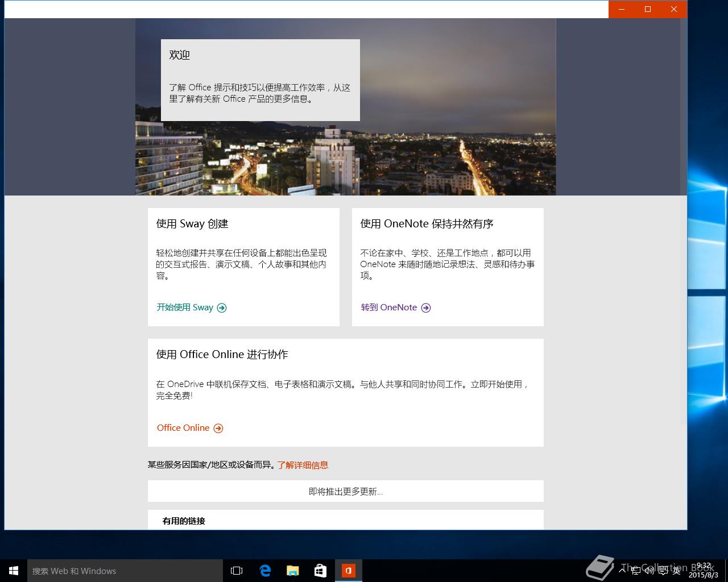The height and width of the screenshot is (582, 728).
Task: Open File Explorer from the taskbar
Action: tap(293, 571)
